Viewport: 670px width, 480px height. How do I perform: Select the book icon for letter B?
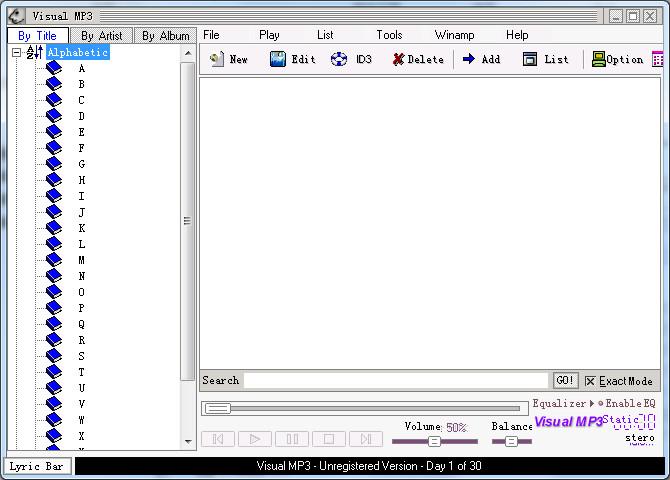(x=54, y=84)
